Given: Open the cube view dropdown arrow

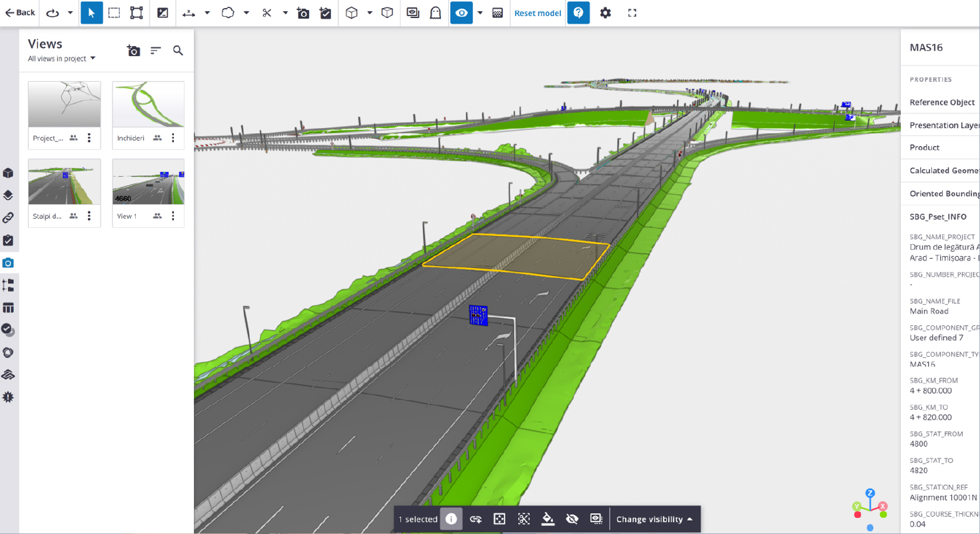Looking at the screenshot, I should [x=370, y=13].
